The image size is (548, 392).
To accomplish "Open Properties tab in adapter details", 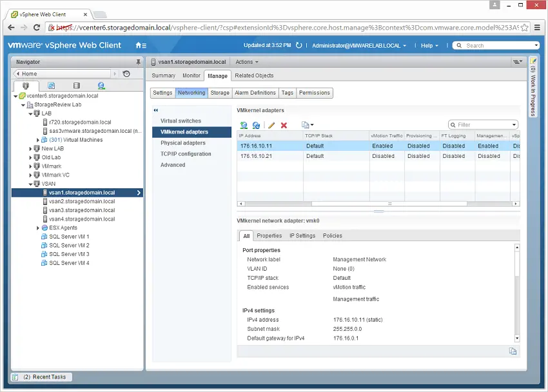I will point(269,236).
